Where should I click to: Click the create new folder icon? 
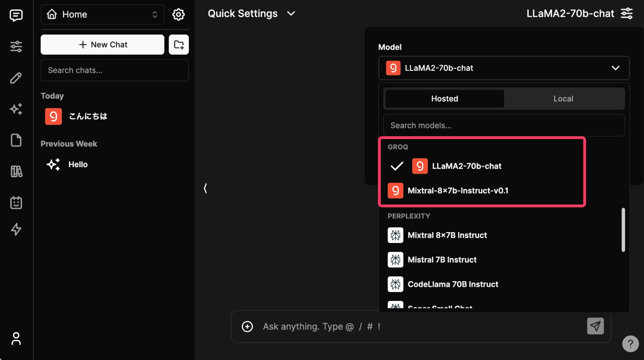[x=178, y=45]
